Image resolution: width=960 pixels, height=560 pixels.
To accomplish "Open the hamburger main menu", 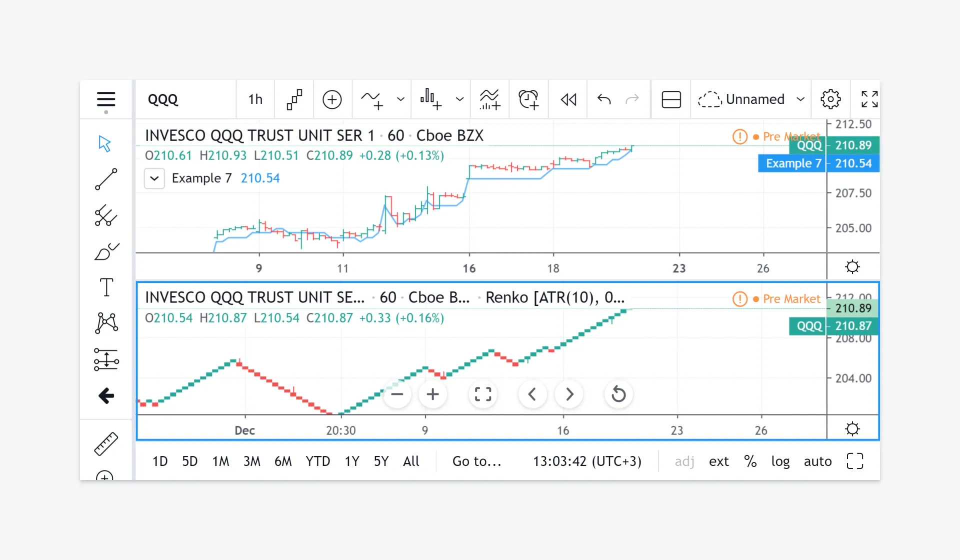I will click(106, 99).
